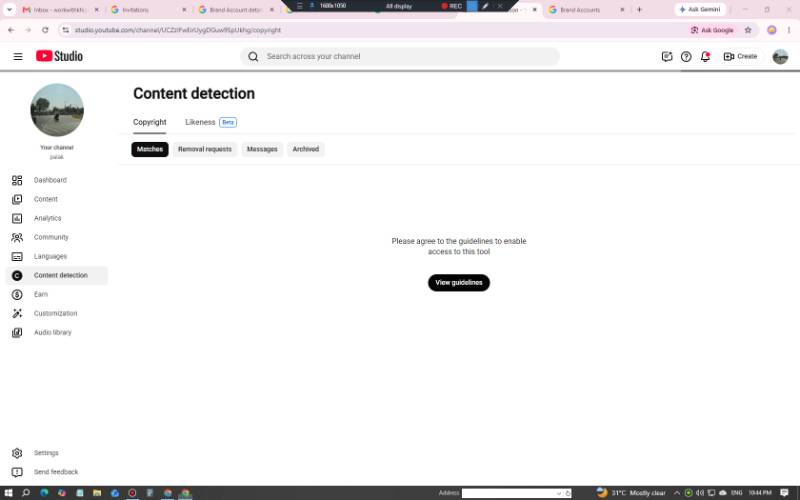Open Settings gear in the sidebar

[57, 453]
